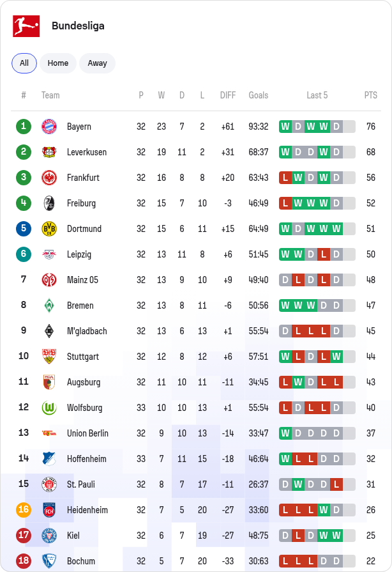Click the St. Pauli team name
392x572 pixels.
[81, 484]
